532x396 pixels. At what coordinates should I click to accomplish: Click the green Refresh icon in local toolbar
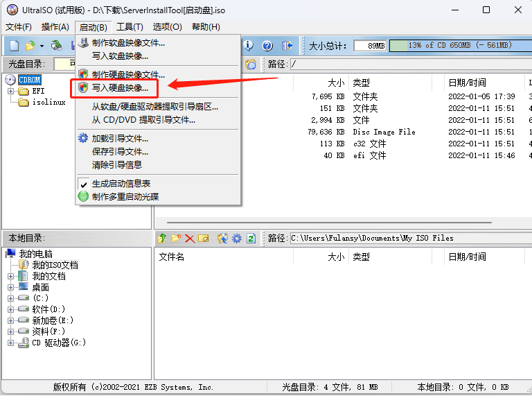251,239
